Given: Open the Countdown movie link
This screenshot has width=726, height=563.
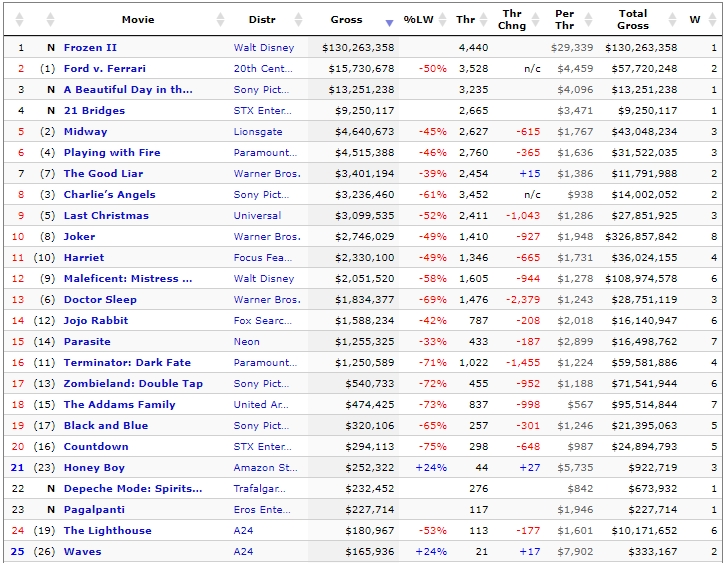Looking at the screenshot, I should 96,446.
